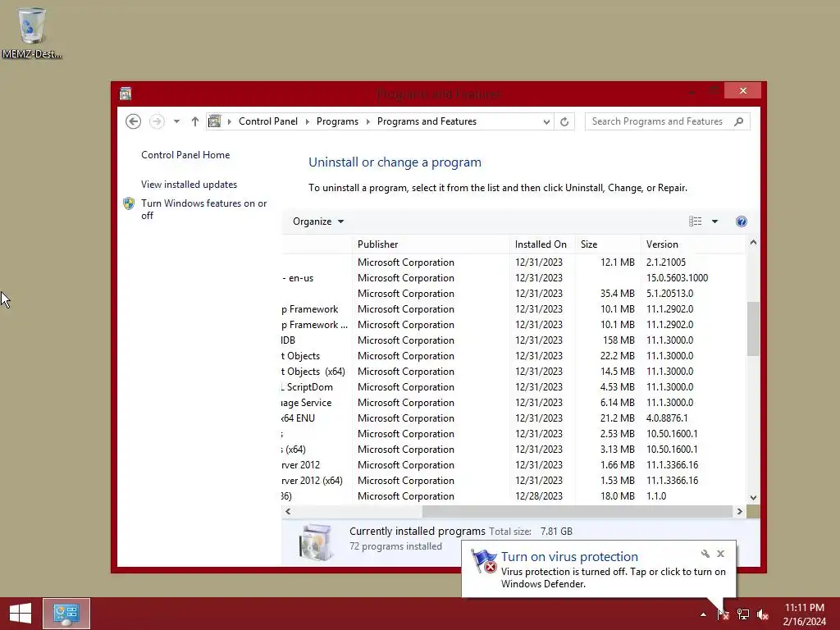Go up one level with the Up arrow
The width and height of the screenshot is (840, 630).
click(195, 121)
